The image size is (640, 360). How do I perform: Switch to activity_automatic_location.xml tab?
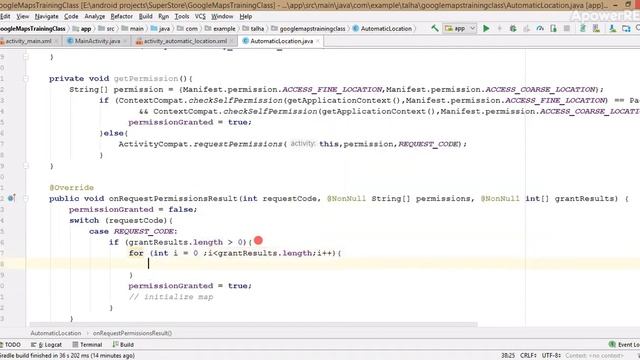pyautogui.click(x=185, y=41)
